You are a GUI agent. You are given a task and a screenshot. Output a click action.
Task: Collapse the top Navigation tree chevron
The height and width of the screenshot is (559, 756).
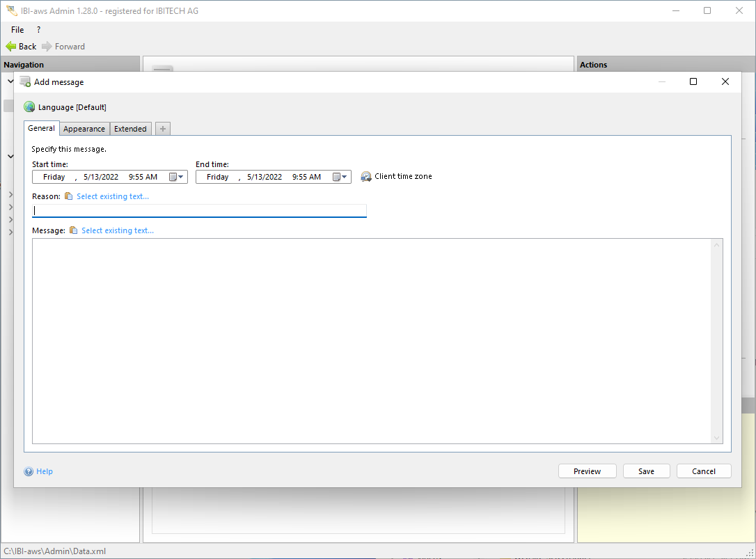point(10,81)
